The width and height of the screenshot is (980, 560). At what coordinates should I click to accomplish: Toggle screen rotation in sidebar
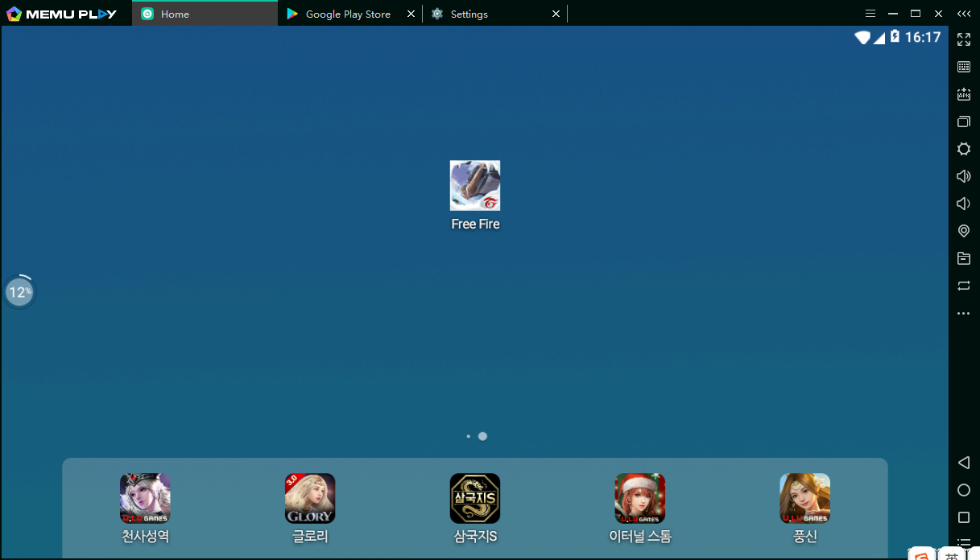(964, 286)
